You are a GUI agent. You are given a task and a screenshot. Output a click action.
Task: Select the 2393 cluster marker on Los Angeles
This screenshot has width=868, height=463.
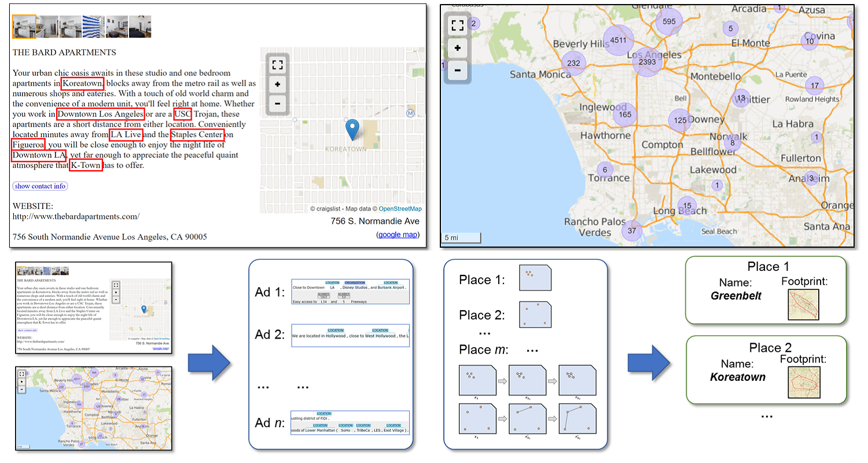[x=648, y=61]
